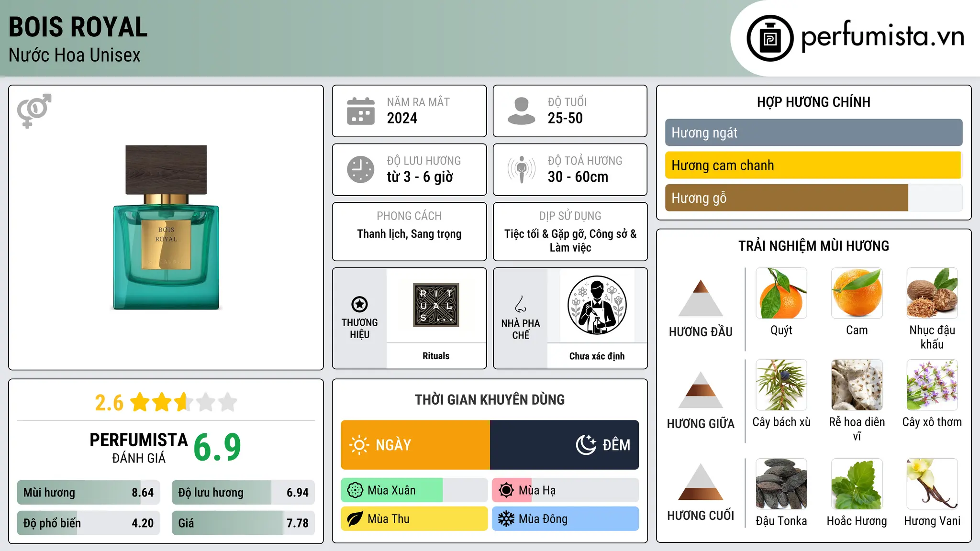Click the unisex gender symbol icon
This screenshot has height=551, width=980.
point(34,110)
